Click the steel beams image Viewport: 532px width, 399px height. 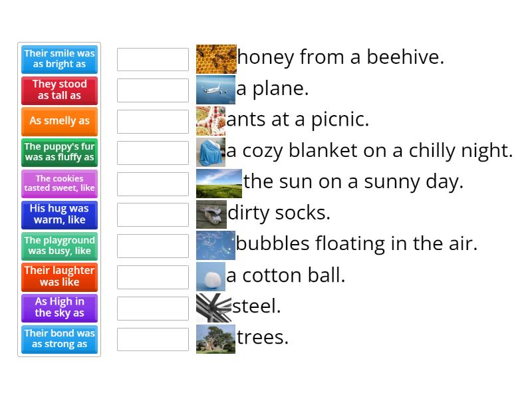click(211, 307)
